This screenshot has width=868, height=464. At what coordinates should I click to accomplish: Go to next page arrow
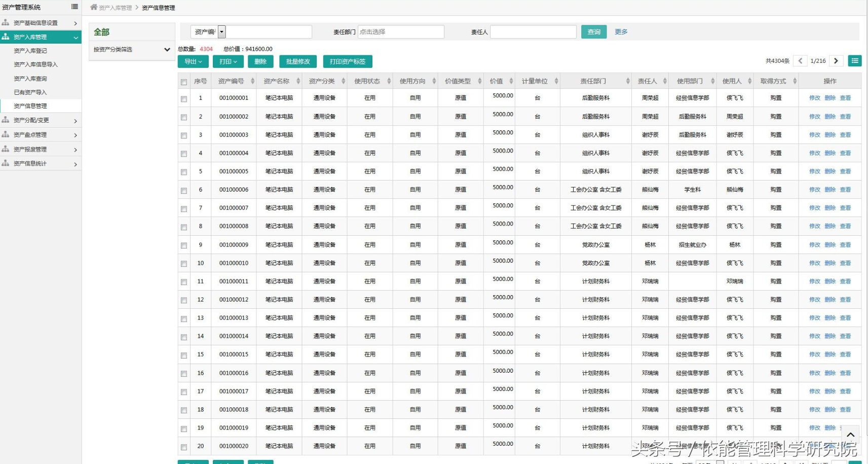(x=836, y=61)
